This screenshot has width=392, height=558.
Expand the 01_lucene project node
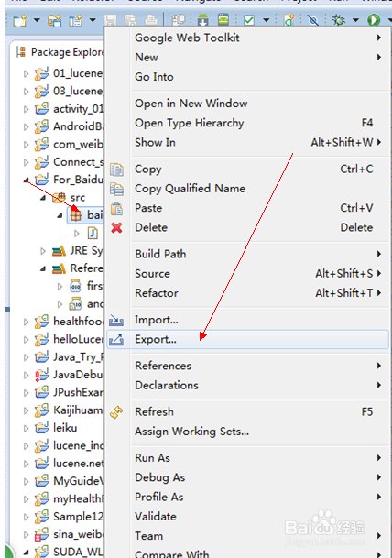tap(26, 73)
